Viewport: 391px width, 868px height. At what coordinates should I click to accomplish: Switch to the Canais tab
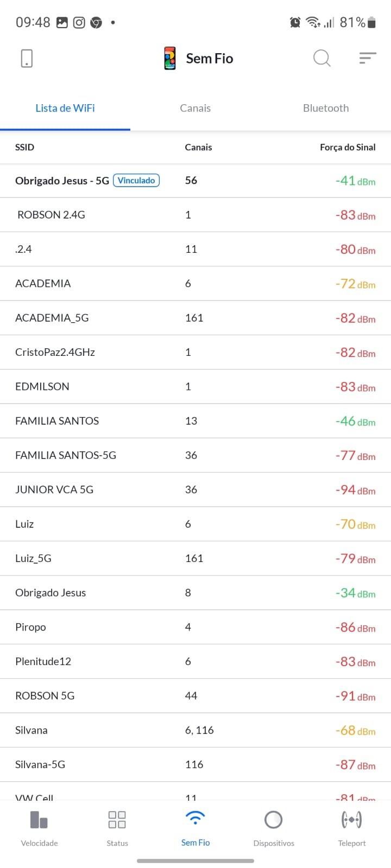point(195,108)
